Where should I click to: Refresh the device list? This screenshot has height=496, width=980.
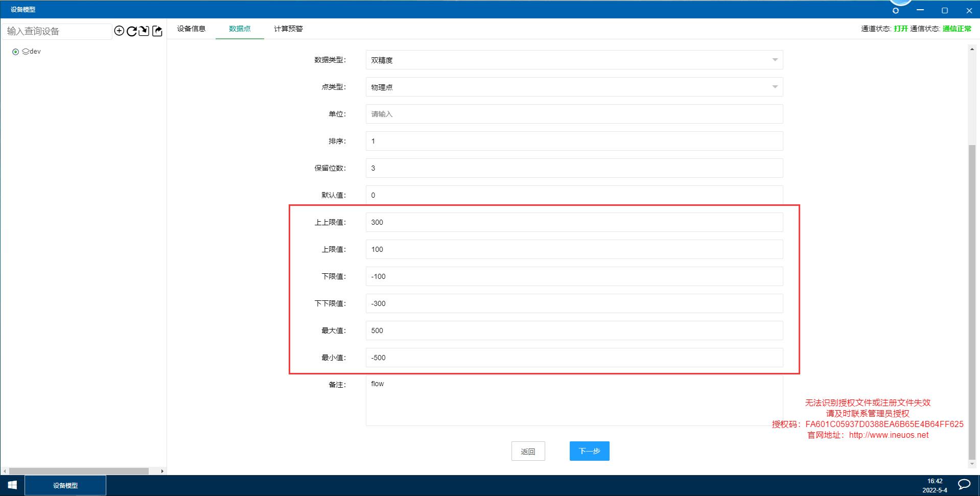[132, 31]
